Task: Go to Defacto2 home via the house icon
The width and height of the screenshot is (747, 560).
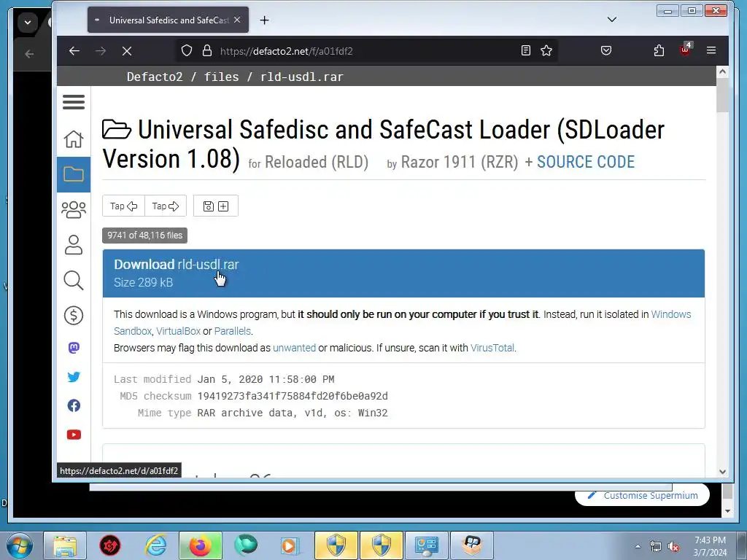Action: 74,139
